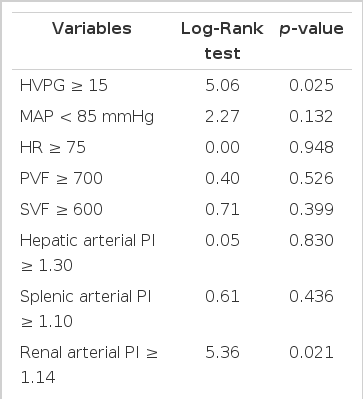This screenshot has width=363, height=399.
Task: Select the HR ≥ 75 row label
Action: (x=53, y=147)
